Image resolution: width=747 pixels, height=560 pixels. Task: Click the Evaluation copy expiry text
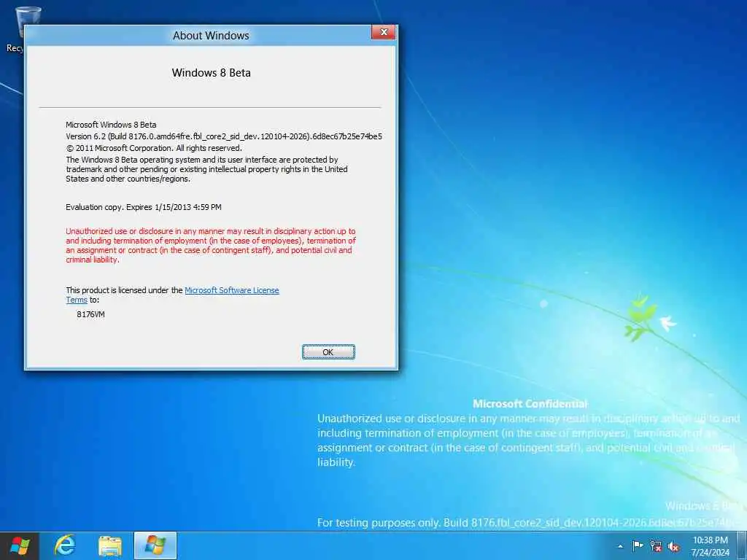[144, 207]
